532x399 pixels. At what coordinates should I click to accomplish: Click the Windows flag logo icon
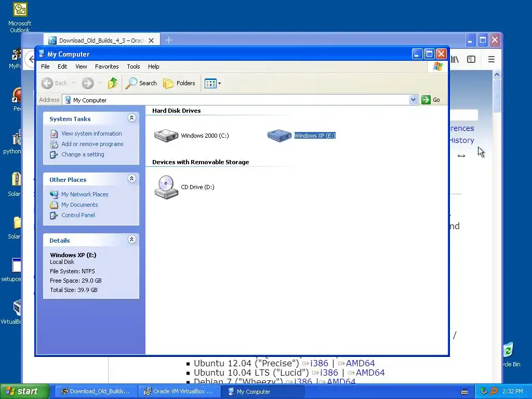[x=437, y=66]
